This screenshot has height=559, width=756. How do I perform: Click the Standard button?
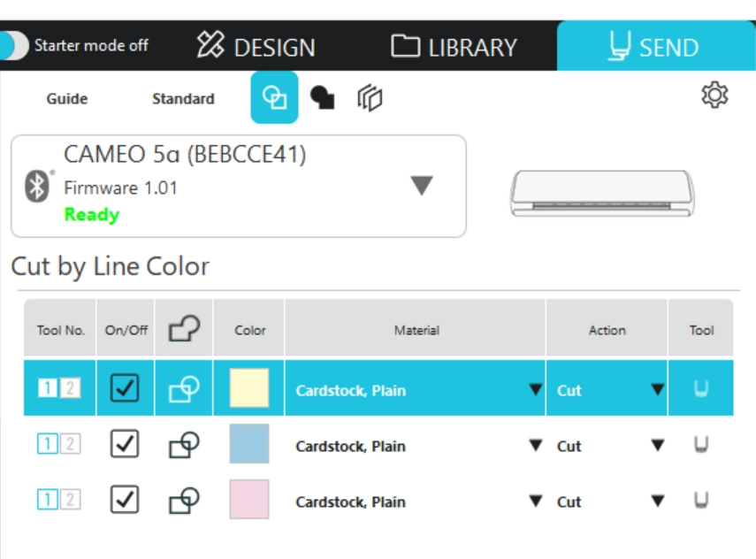click(183, 99)
